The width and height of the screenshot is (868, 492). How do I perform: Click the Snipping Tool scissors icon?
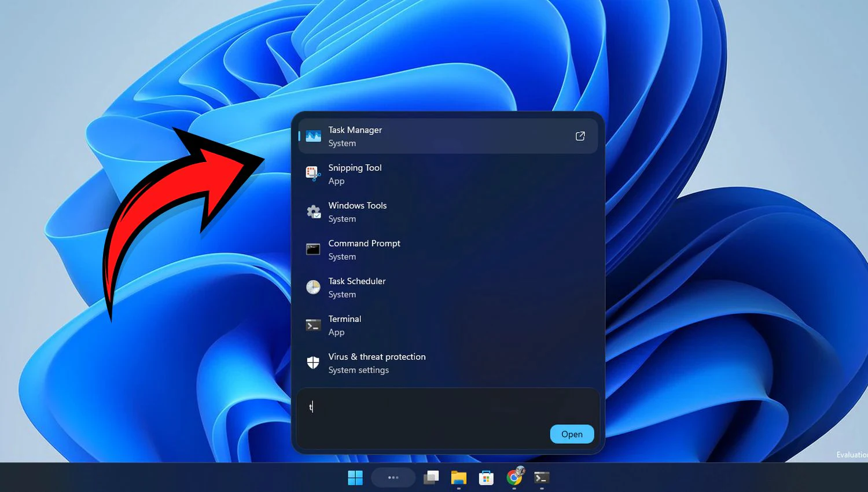(313, 174)
